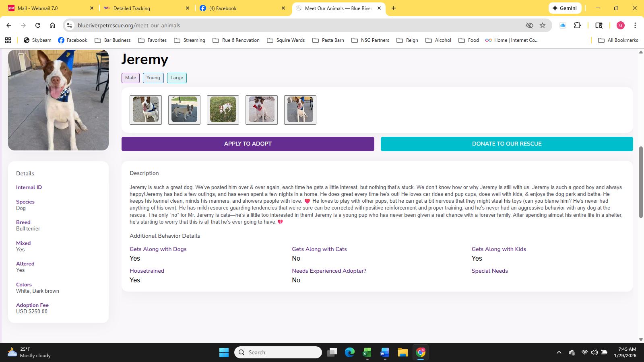Image resolution: width=644 pixels, height=362 pixels.
Task: Click the Large tag on Jeremy
Action: coord(177,78)
